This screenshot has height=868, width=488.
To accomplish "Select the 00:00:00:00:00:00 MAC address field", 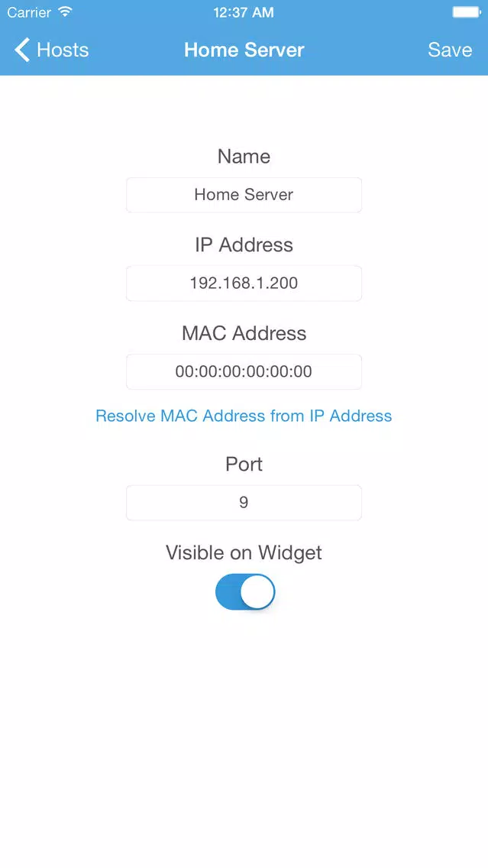I will tap(244, 371).
